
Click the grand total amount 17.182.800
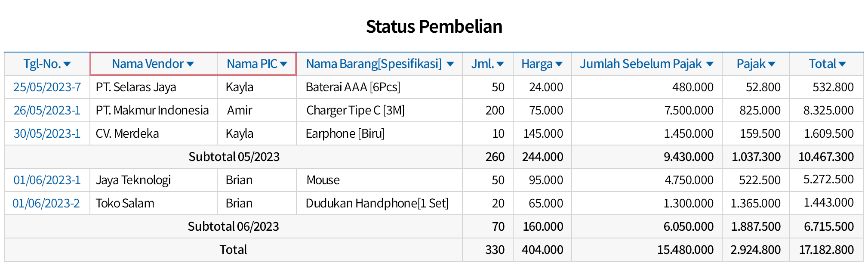click(x=826, y=250)
